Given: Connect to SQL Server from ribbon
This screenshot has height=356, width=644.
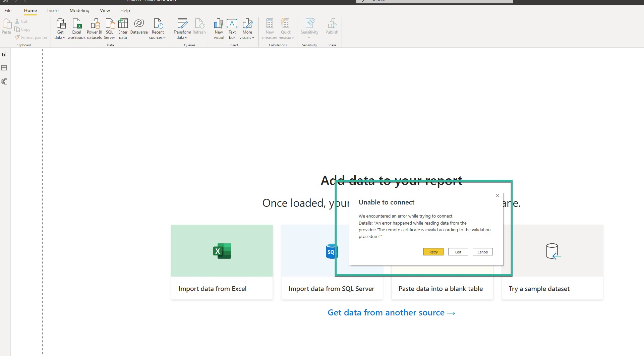Looking at the screenshot, I should [109, 29].
